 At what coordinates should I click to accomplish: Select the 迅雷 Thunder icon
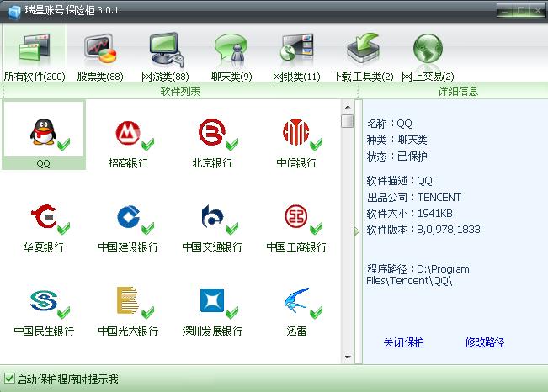point(296,299)
